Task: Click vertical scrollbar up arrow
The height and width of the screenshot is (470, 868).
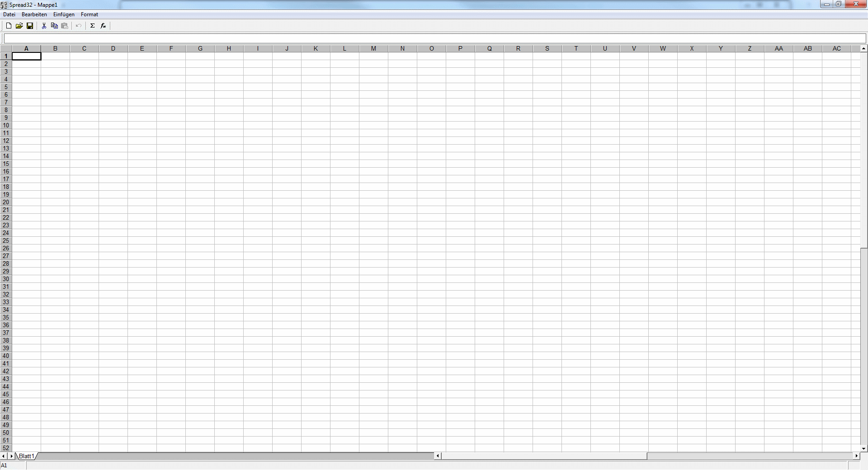Action: click(x=863, y=48)
